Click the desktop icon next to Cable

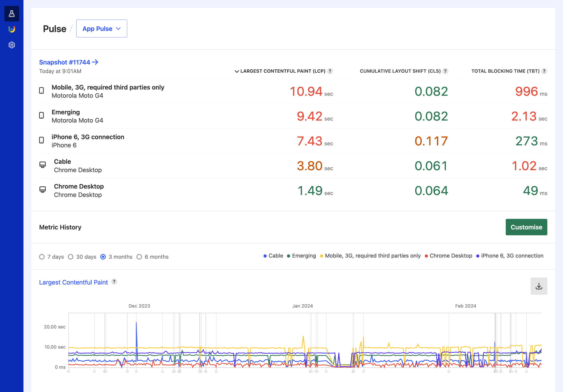[43, 165]
